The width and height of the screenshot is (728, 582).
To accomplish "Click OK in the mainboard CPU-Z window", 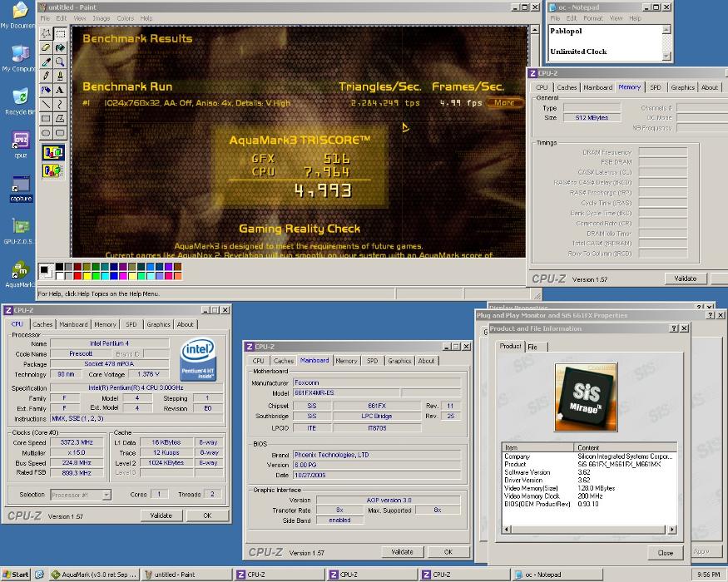I will [448, 552].
